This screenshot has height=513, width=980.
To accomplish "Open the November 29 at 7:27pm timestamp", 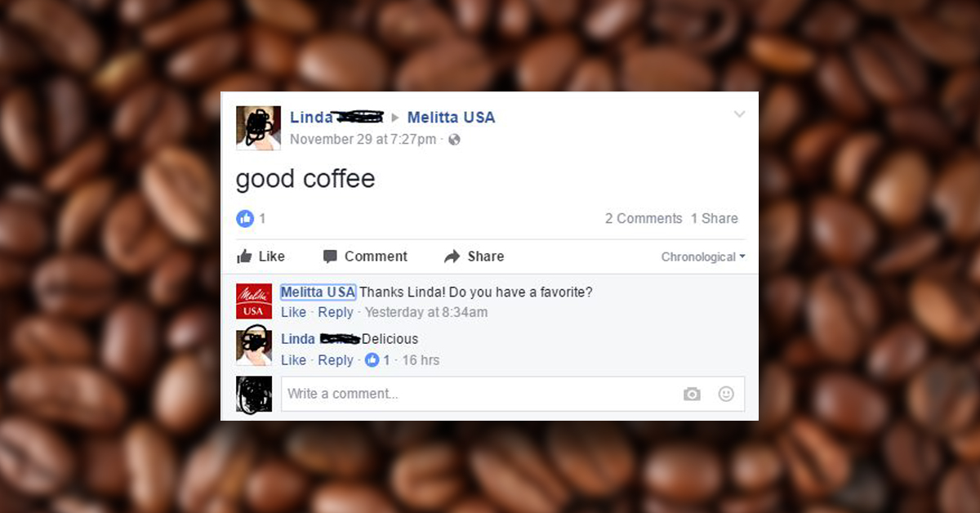I will [x=363, y=139].
